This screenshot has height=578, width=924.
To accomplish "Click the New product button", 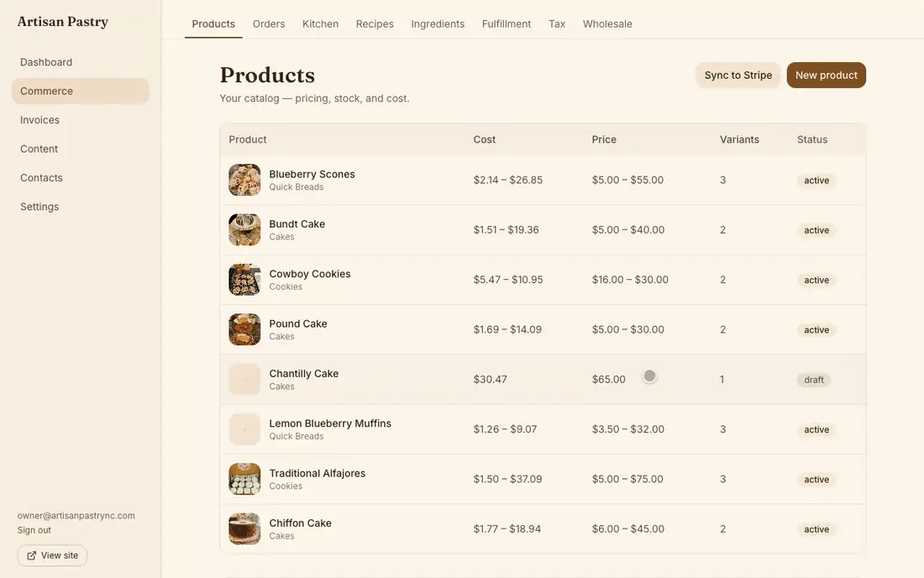I will pos(827,76).
